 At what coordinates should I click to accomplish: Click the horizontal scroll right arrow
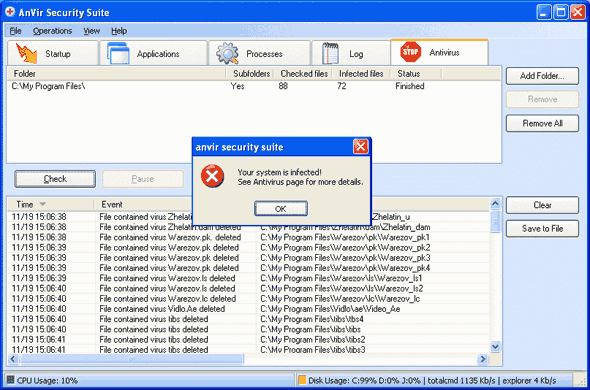point(483,359)
